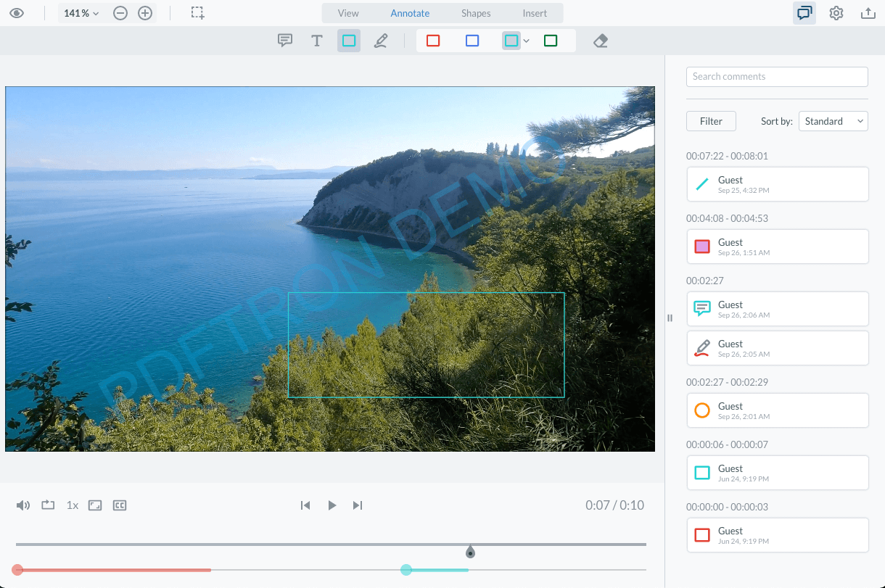Switch to the Shapes tab
The width and height of the screenshot is (885, 588).
click(476, 13)
